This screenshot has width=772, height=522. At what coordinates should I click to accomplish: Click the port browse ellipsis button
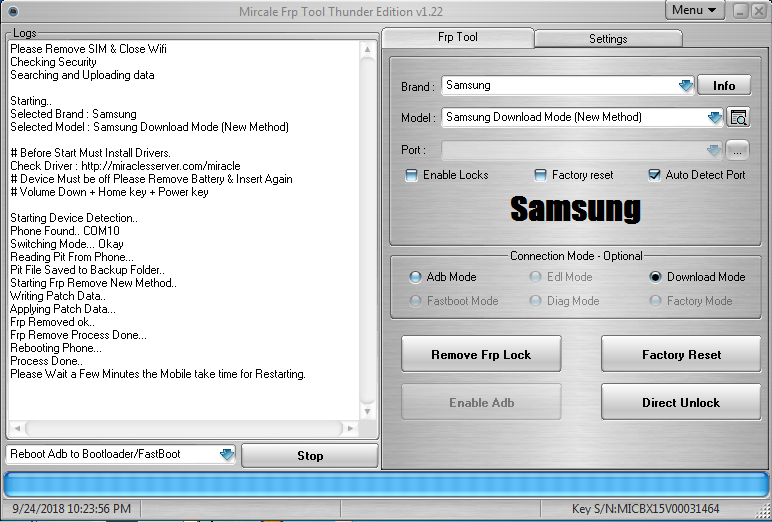pos(737,151)
